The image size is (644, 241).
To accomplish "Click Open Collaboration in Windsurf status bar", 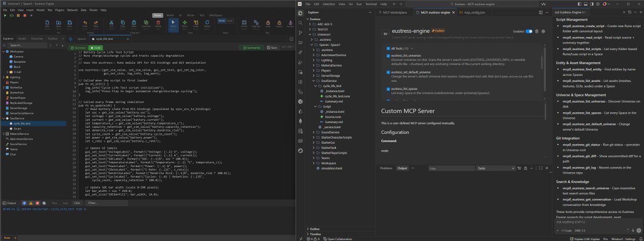I will (338, 239).
